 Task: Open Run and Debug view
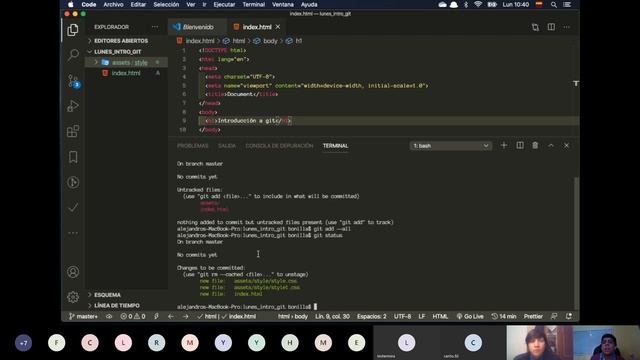[x=73, y=106]
